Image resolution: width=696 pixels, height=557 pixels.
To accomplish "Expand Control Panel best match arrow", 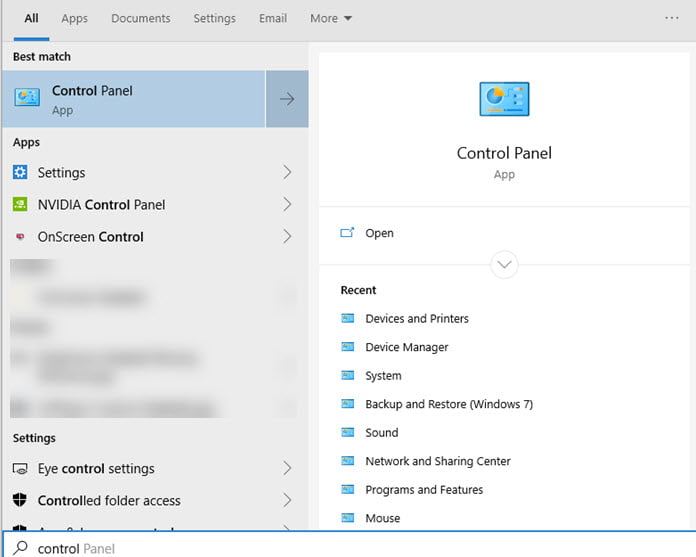I will click(x=287, y=99).
